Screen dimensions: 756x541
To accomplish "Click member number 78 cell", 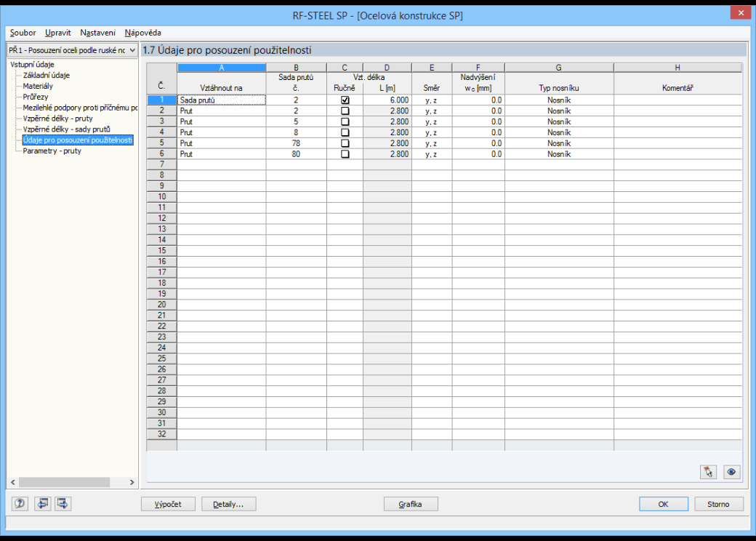I will coord(296,143).
